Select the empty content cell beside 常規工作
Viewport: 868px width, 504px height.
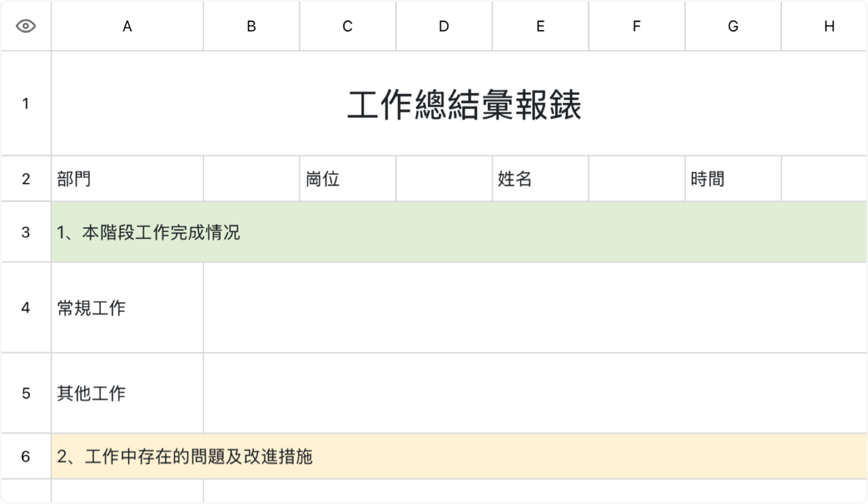tap(535, 308)
